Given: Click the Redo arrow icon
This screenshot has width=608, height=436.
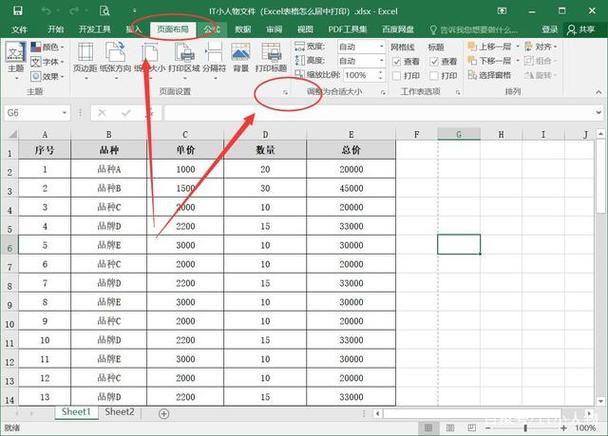Looking at the screenshot, I should [74, 11].
